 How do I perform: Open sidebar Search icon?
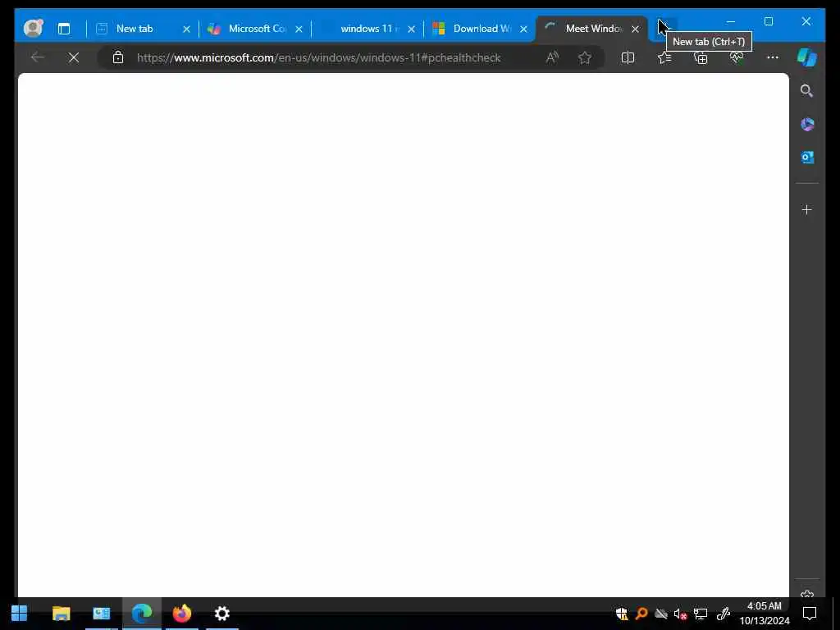point(807,91)
